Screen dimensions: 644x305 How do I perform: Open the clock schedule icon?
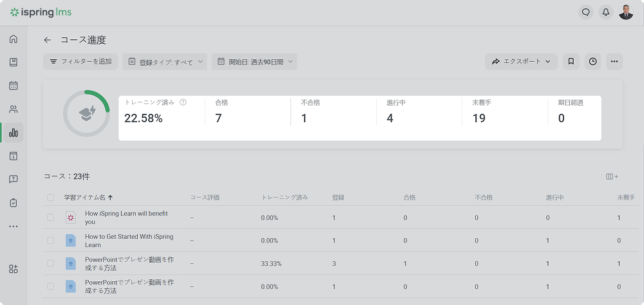(592, 62)
